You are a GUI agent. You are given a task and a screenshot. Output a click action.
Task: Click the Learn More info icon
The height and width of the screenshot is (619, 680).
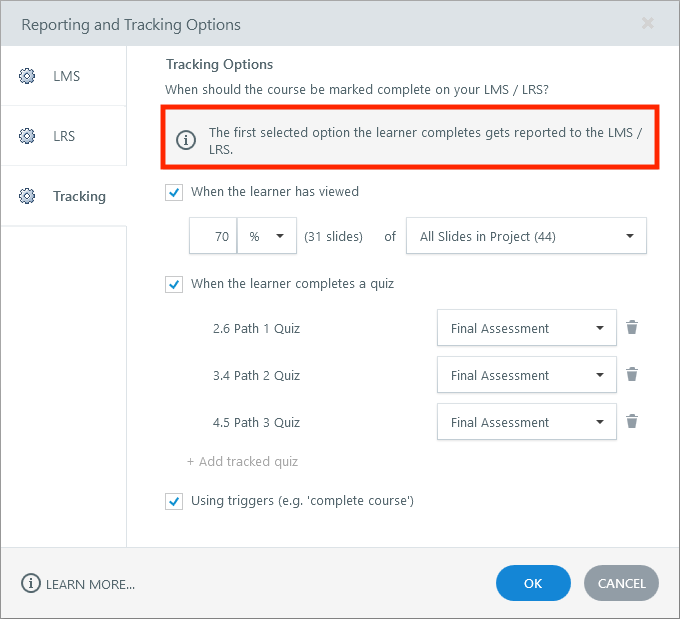click(31, 584)
